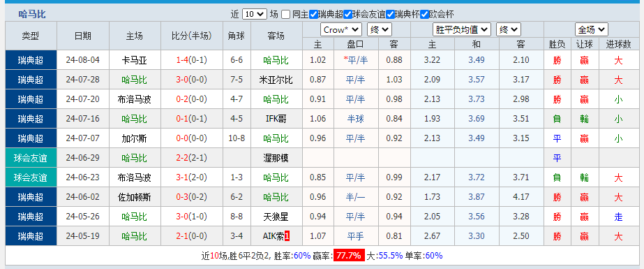Click 渥那模 away team link
Viewport: 644px width, 269px height.
click(x=276, y=158)
